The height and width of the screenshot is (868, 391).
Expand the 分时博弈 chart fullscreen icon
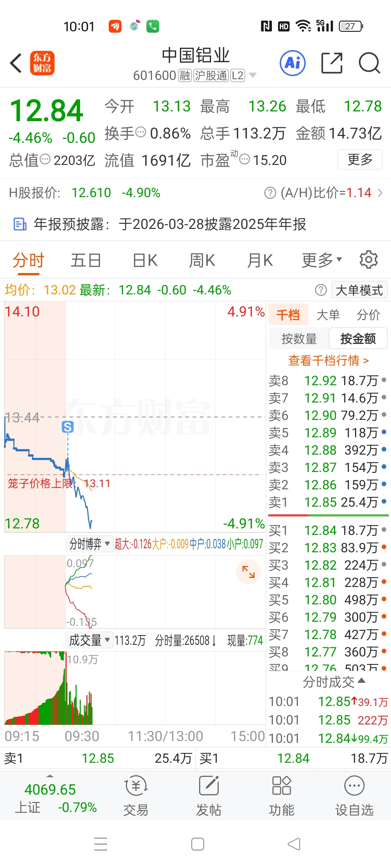coord(248,572)
